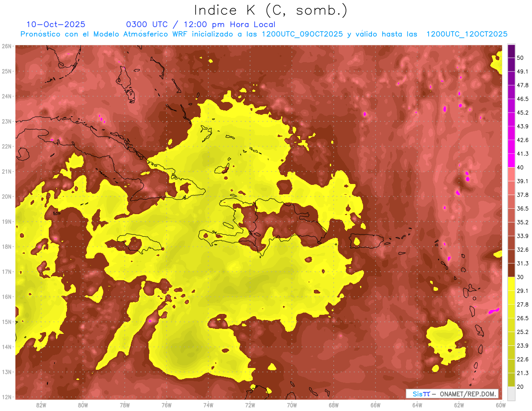Click the colorbar label "46.5"
Image resolution: width=532 pixels, height=411 pixels.
click(x=522, y=99)
